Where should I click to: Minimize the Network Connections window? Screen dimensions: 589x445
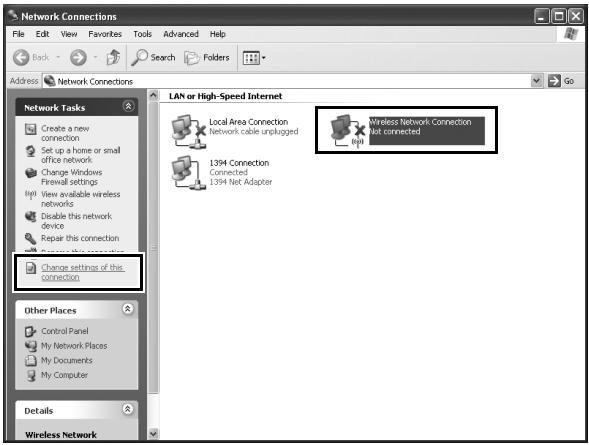pyautogui.click(x=541, y=16)
